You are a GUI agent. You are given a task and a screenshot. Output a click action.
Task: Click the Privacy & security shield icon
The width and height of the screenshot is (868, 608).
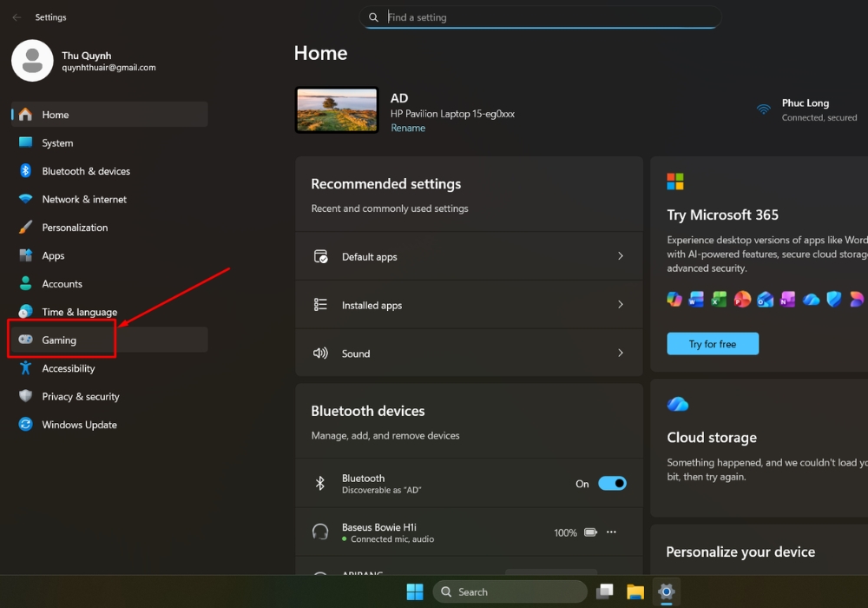tap(25, 396)
